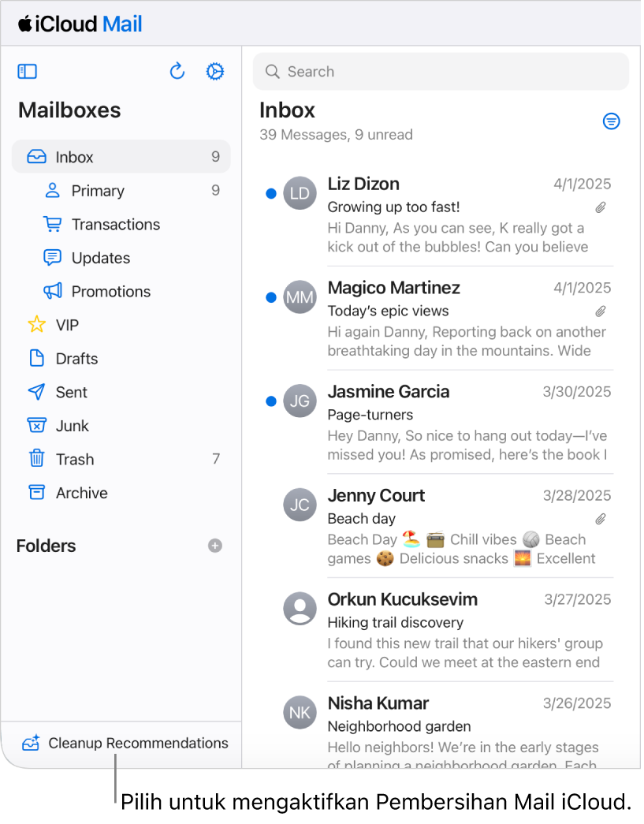The width and height of the screenshot is (644, 824).
Task: Click the Cleanup Recommendations sparkle icon
Action: [x=31, y=743]
